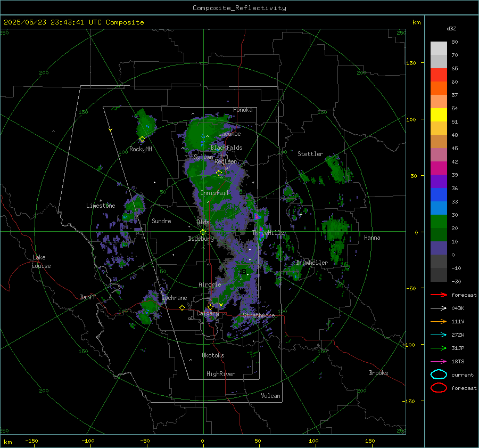Image resolution: width=479 pixels, height=448 pixels.
Task: Click the red forecast arrow in legend
Action: tap(439, 295)
